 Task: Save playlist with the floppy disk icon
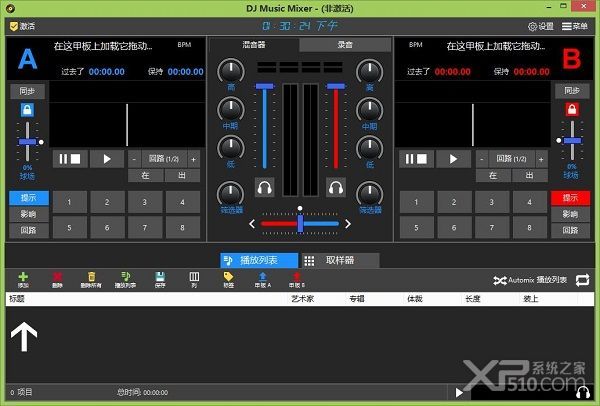coord(160,277)
